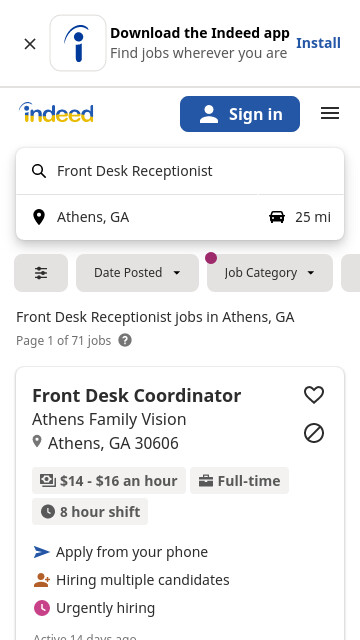Dismiss the Indeed app download banner
This screenshot has width=360, height=640.
[30, 44]
